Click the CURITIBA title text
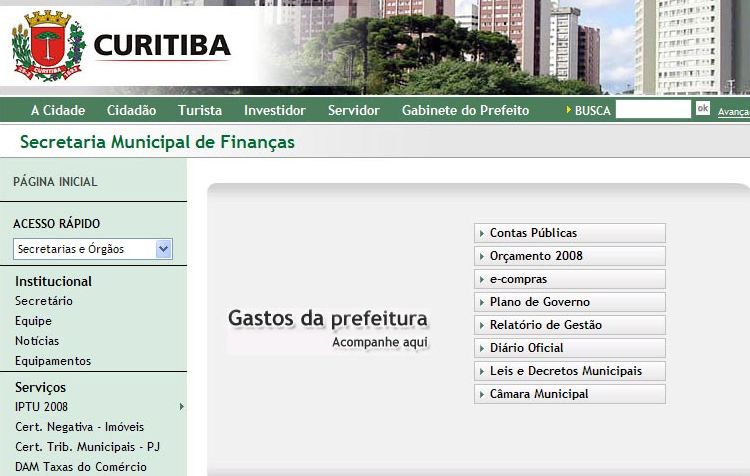 coord(162,45)
